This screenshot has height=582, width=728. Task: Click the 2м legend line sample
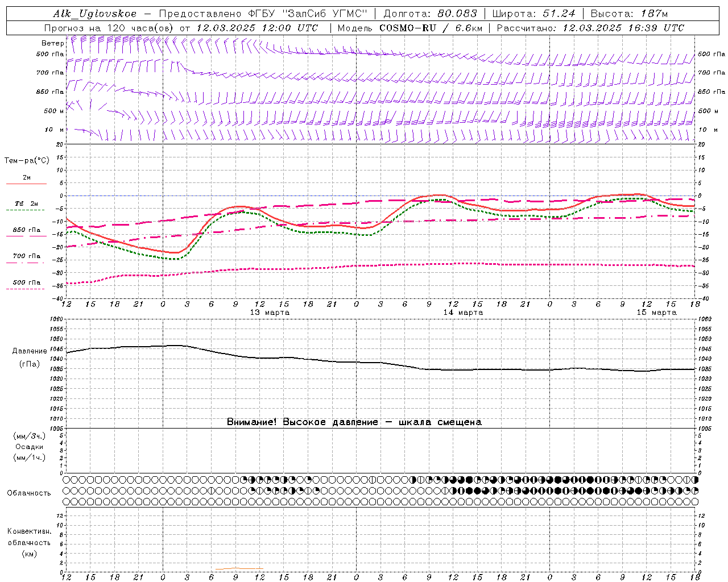(x=26, y=184)
